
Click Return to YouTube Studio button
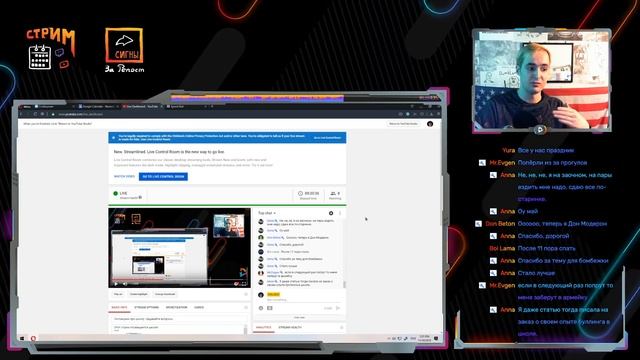(403, 124)
